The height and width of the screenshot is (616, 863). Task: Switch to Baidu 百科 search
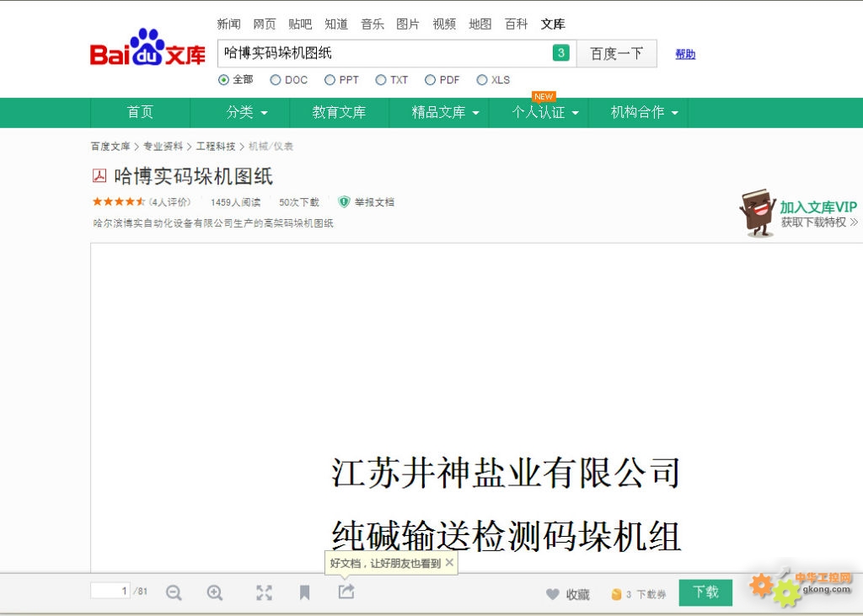517,24
